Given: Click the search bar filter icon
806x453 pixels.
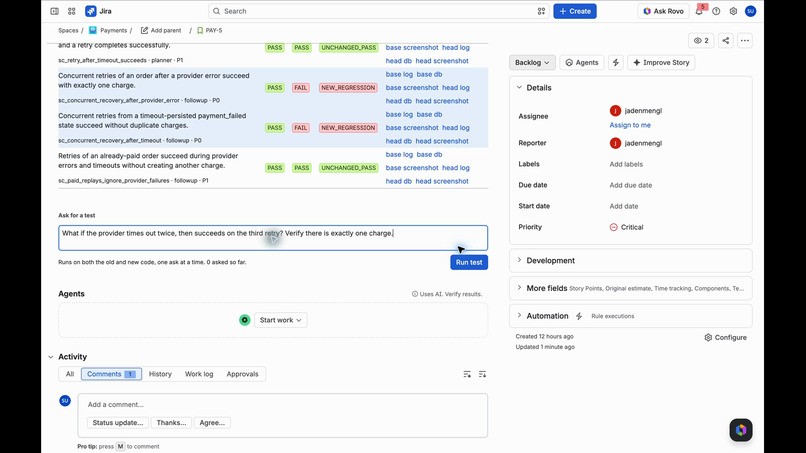Looking at the screenshot, I should 541,11.
